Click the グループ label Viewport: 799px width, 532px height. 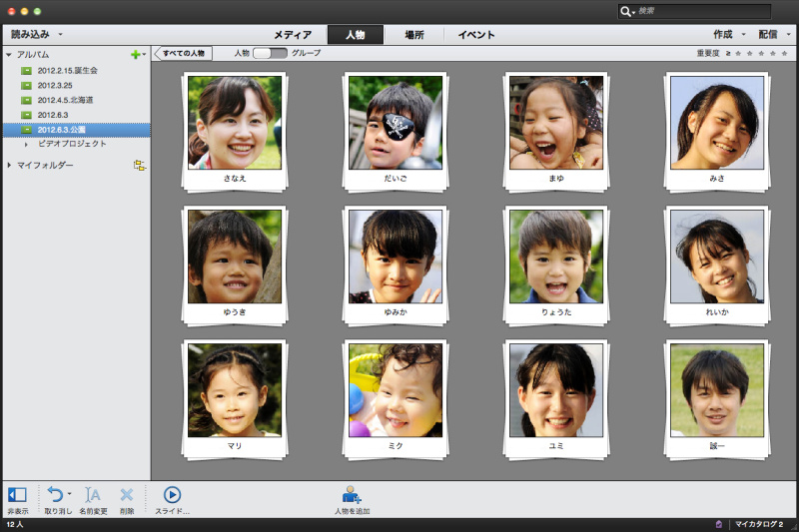(306, 53)
